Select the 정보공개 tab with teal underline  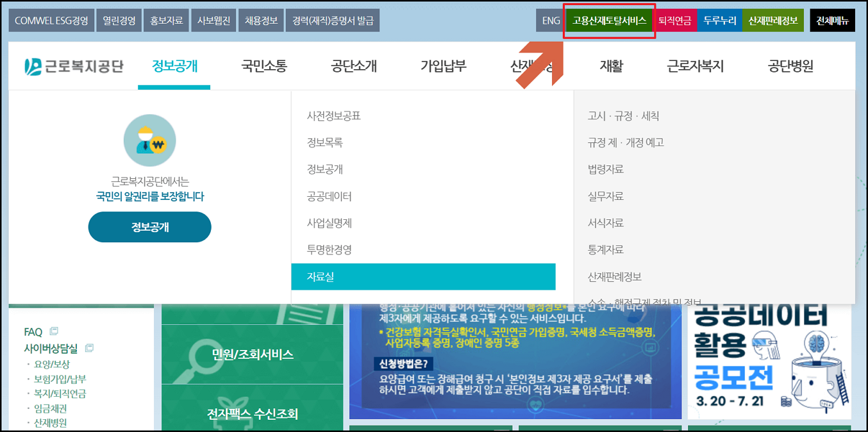click(174, 67)
